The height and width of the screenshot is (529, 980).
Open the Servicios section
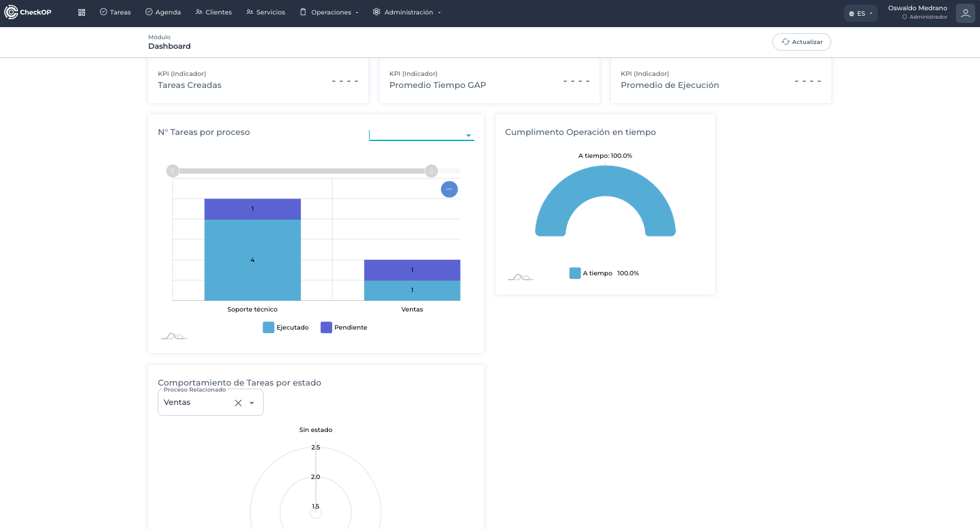265,12
